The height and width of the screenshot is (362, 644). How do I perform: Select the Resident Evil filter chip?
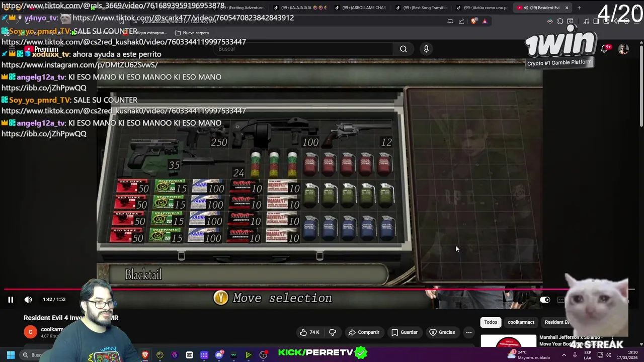tap(556, 322)
